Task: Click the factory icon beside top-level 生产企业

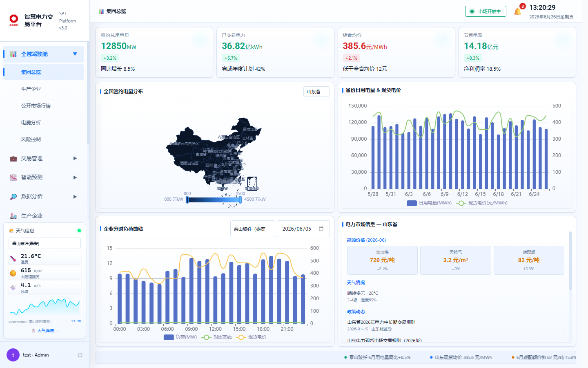Action: click(13, 215)
